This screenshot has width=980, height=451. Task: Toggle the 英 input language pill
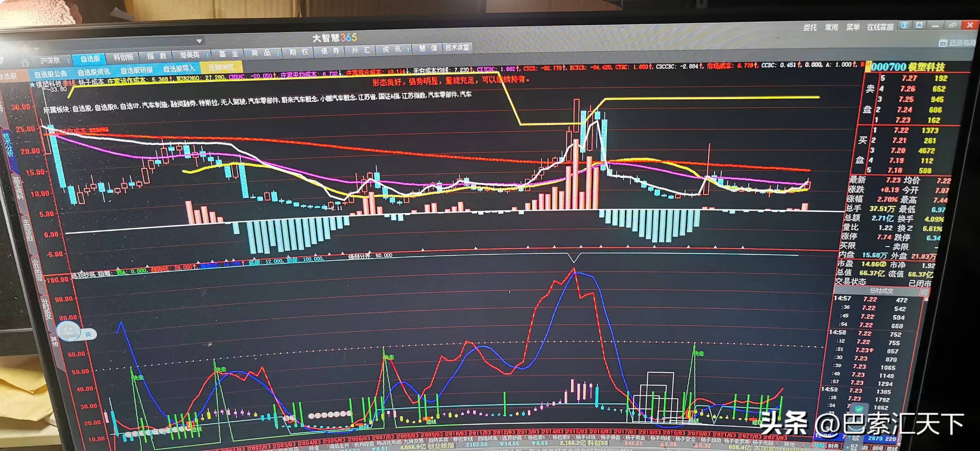(x=88, y=334)
